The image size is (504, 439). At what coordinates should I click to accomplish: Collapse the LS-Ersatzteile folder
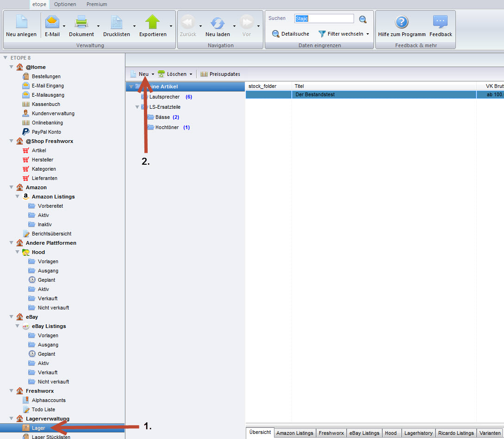[137, 107]
